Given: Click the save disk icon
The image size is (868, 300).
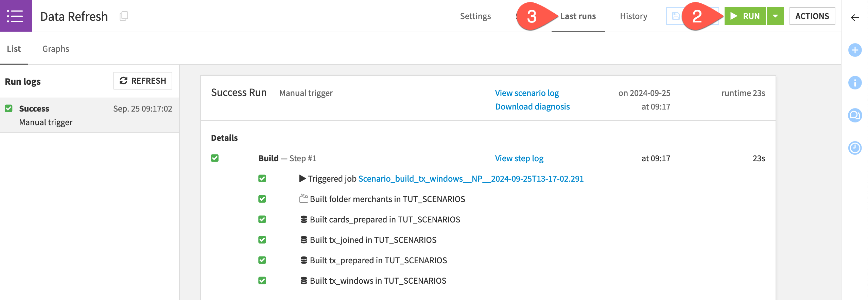Looking at the screenshot, I should click(676, 16).
